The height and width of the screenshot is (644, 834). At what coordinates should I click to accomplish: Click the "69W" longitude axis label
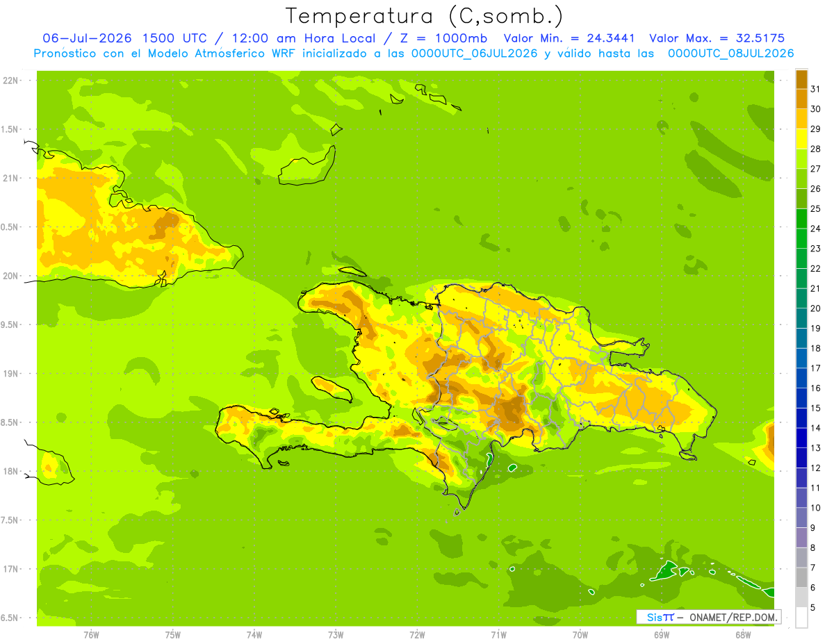click(x=662, y=635)
